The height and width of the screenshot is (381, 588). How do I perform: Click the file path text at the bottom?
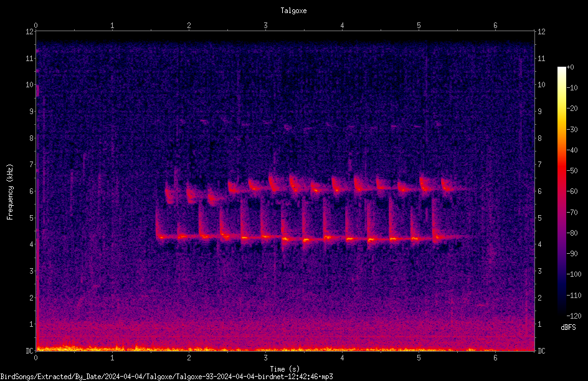pyautogui.click(x=166, y=377)
